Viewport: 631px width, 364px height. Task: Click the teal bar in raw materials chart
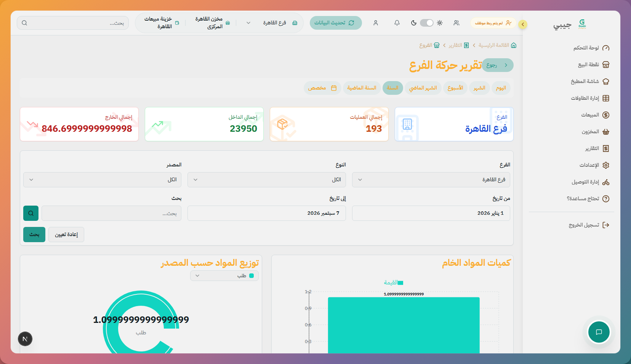(404, 325)
